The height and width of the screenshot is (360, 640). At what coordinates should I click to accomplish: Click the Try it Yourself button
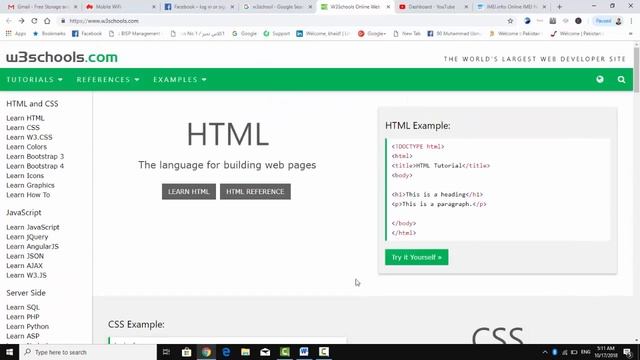(x=416, y=257)
